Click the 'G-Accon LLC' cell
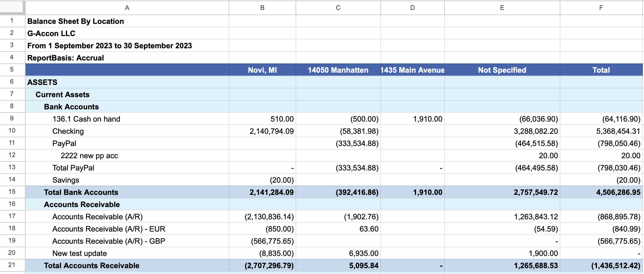 click(127, 33)
